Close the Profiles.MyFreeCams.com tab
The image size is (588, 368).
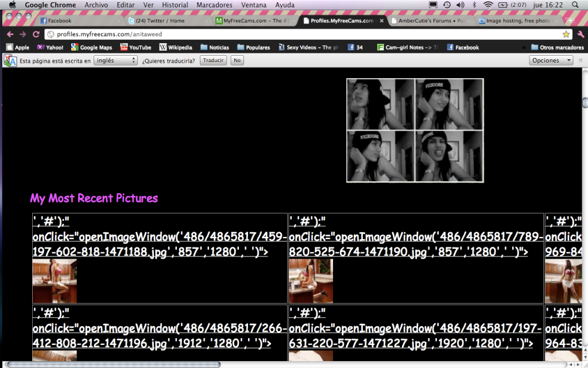click(x=382, y=21)
